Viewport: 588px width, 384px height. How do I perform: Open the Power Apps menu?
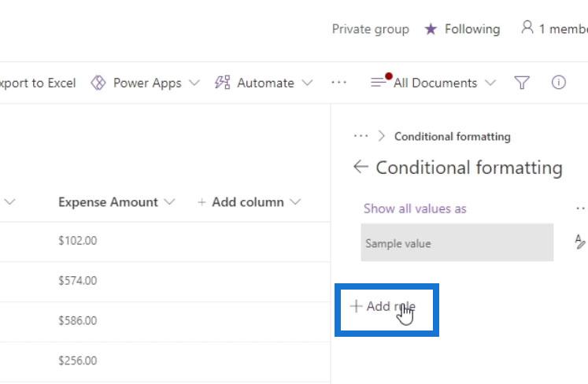(x=145, y=83)
